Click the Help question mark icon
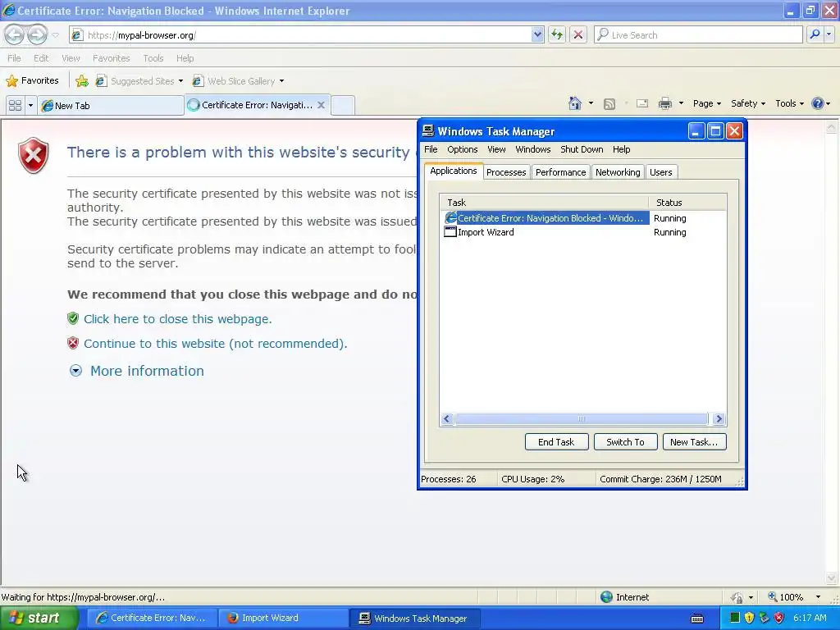This screenshot has height=630, width=840. point(818,103)
